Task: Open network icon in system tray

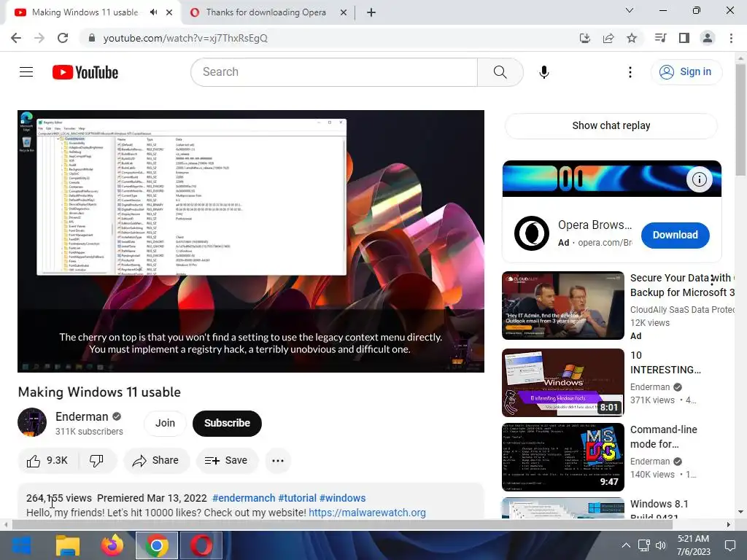Action: [644, 545]
